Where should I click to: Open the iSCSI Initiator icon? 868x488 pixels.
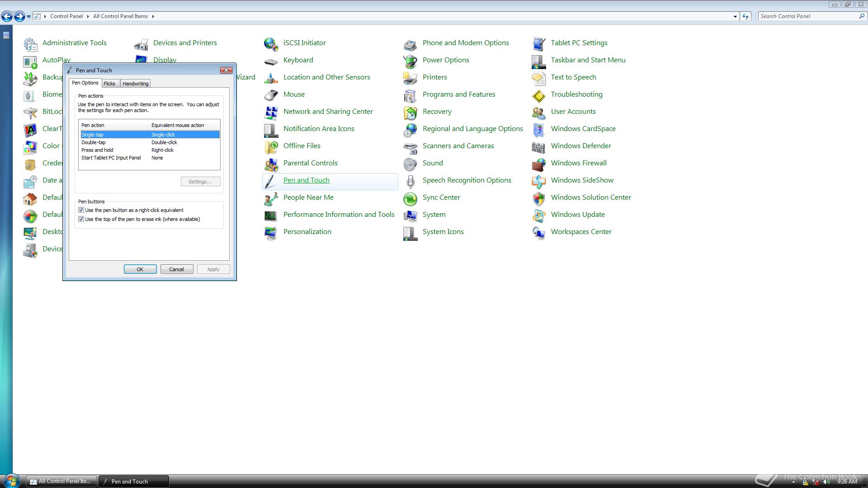click(271, 44)
